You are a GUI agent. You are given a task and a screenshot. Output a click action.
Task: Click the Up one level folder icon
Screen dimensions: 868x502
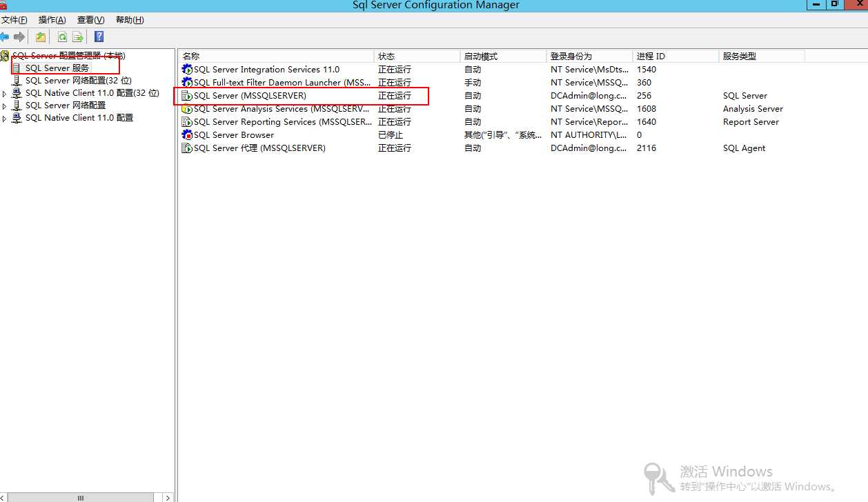(x=41, y=37)
